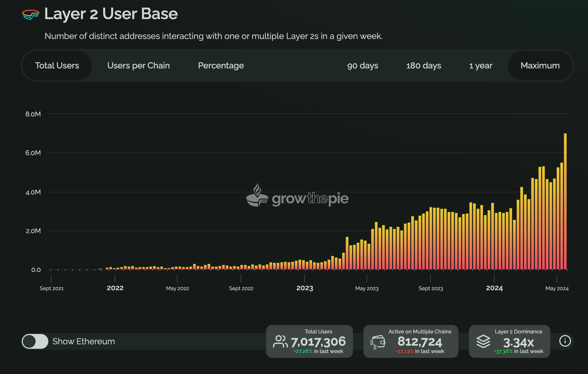Select the 180 days timespan

point(424,66)
